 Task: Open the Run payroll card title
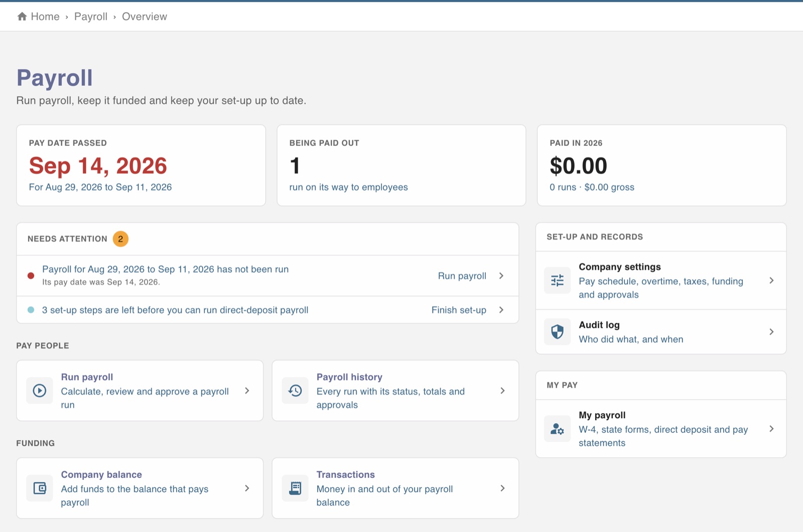point(87,377)
